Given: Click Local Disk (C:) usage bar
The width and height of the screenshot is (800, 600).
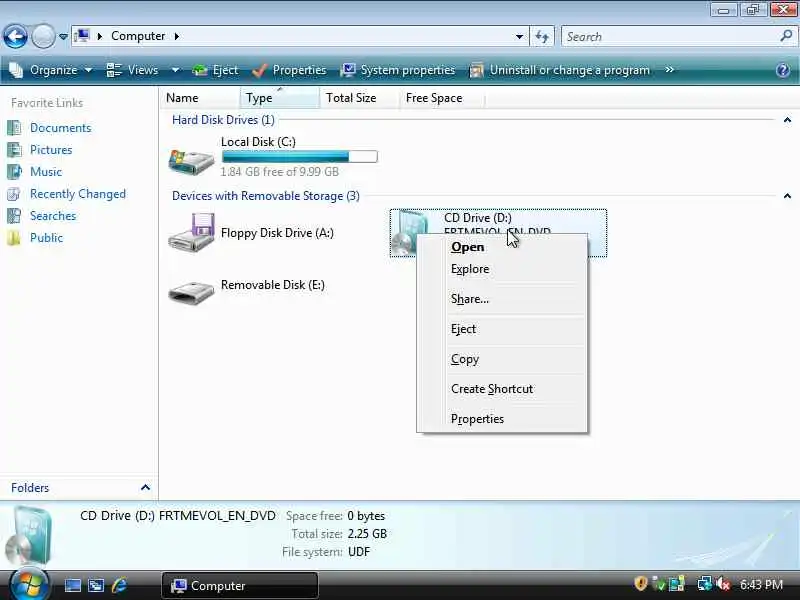Looking at the screenshot, I should [299, 157].
